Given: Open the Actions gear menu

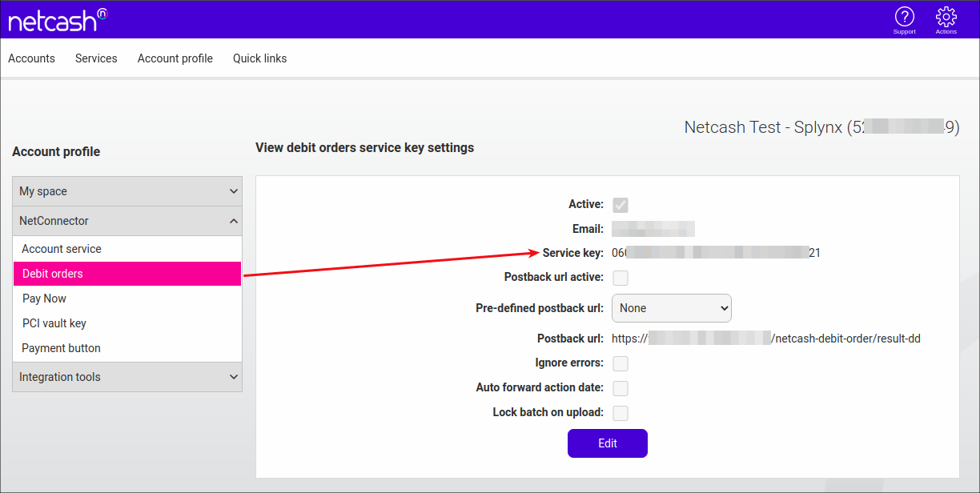Looking at the screenshot, I should tap(946, 18).
